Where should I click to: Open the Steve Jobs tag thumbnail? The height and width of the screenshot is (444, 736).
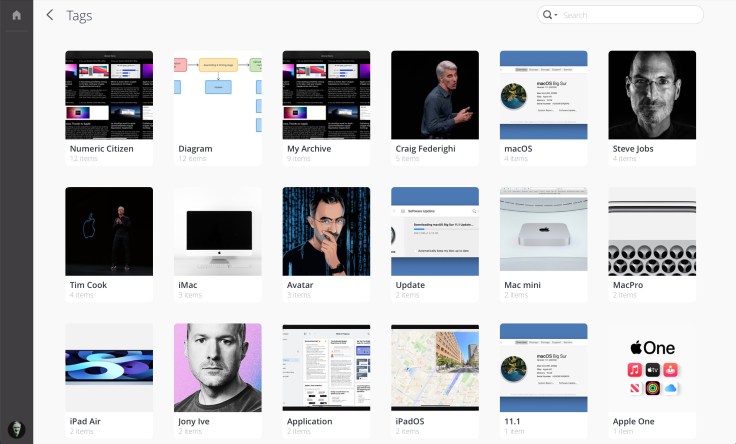tap(652, 95)
